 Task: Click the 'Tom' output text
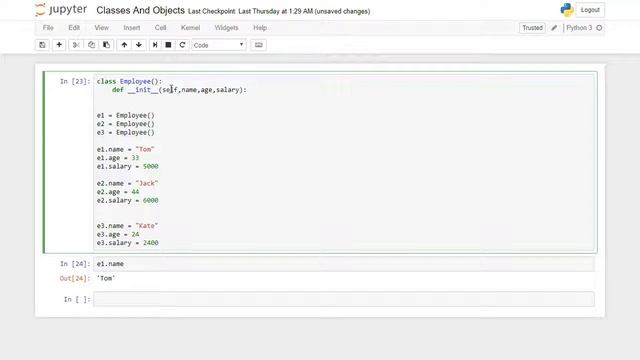pyautogui.click(x=106, y=278)
